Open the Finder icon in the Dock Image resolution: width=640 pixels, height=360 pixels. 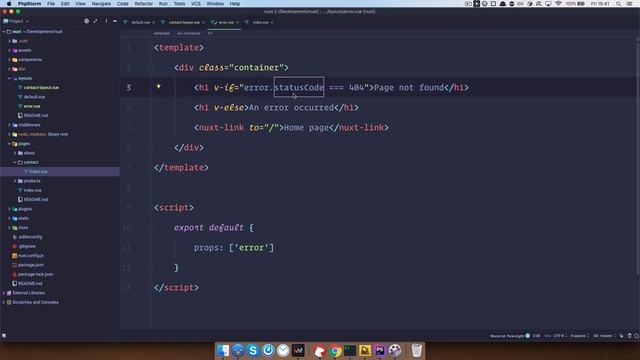click(223, 350)
